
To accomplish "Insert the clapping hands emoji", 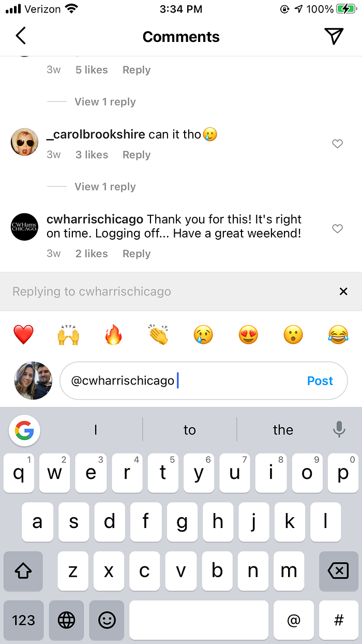I will (x=158, y=335).
